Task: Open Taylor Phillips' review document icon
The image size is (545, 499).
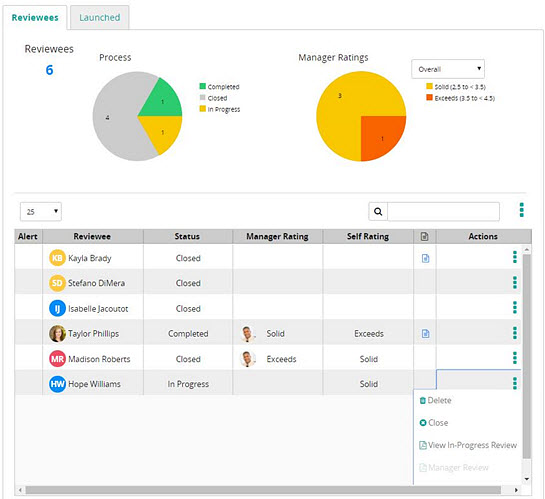Action: tap(425, 334)
